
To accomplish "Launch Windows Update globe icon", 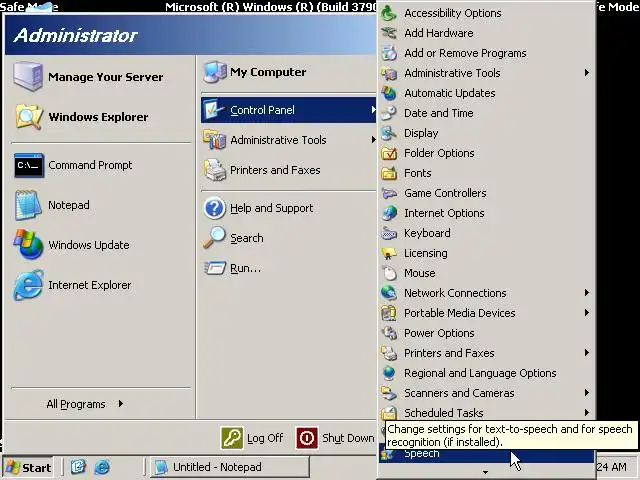I will click(28, 245).
